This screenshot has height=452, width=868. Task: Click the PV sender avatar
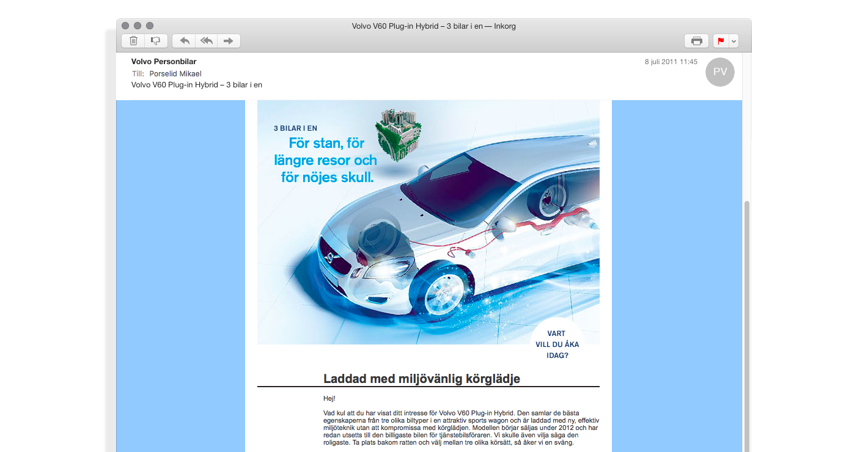pos(720,71)
